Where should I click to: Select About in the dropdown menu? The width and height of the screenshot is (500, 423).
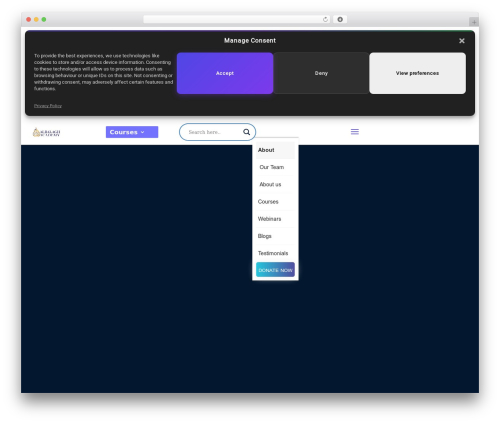[x=275, y=150]
